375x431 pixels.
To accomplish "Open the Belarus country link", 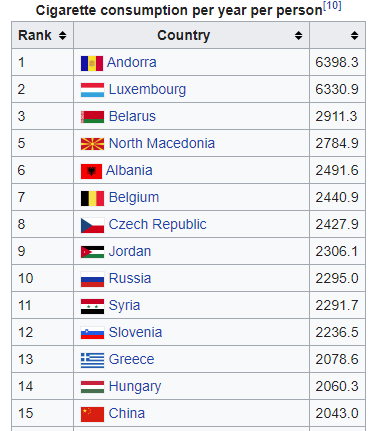I will pos(132,116).
